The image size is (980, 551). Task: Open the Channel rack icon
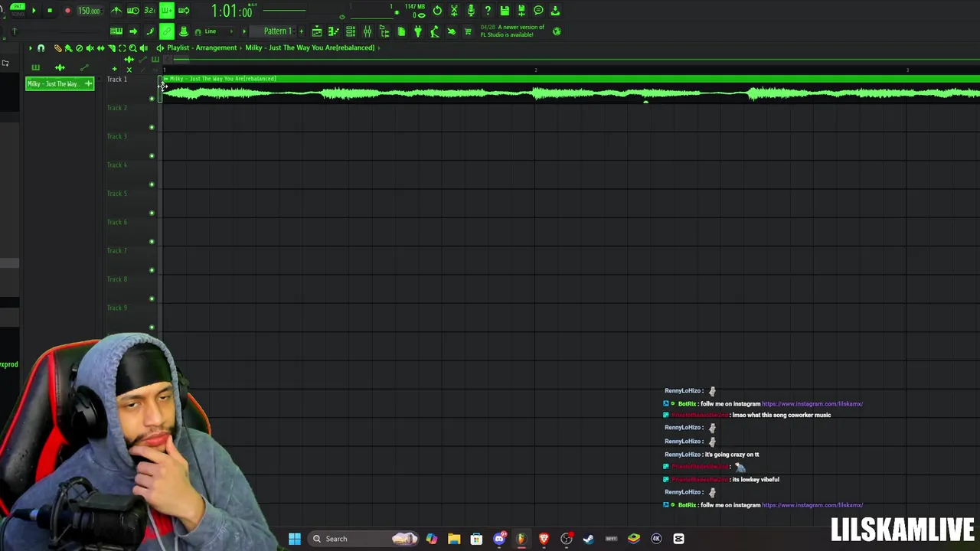click(351, 31)
